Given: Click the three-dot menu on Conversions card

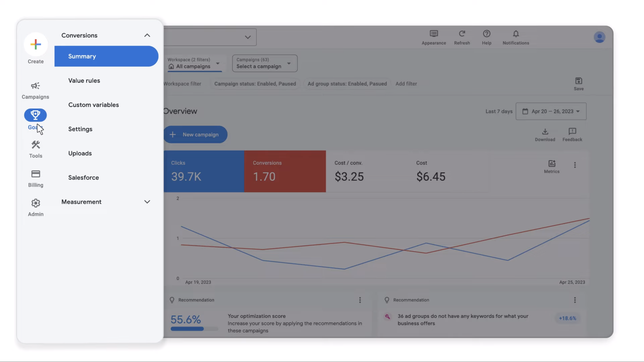Looking at the screenshot, I should (x=575, y=165).
